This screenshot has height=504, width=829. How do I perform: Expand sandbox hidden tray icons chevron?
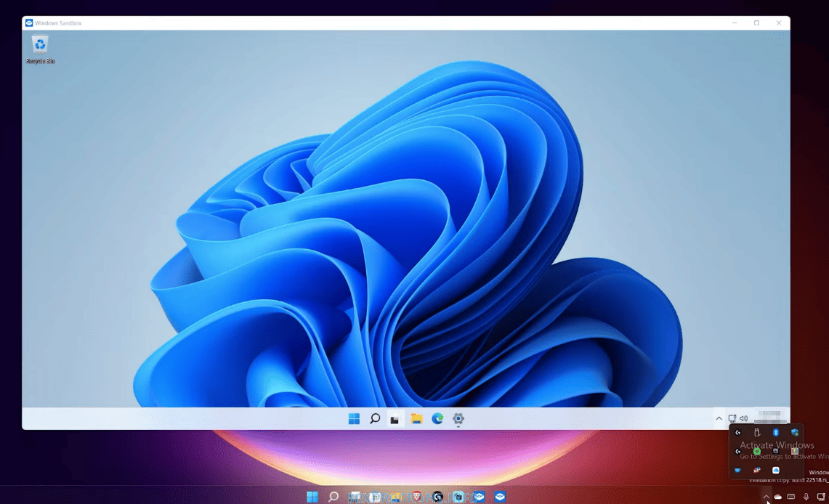click(x=719, y=418)
